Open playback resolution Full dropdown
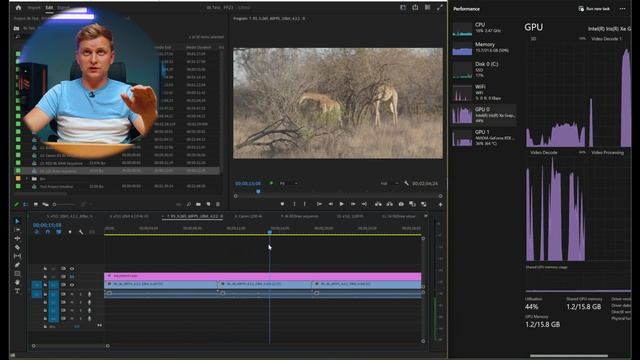This screenshot has width=640, height=360. click(389, 184)
